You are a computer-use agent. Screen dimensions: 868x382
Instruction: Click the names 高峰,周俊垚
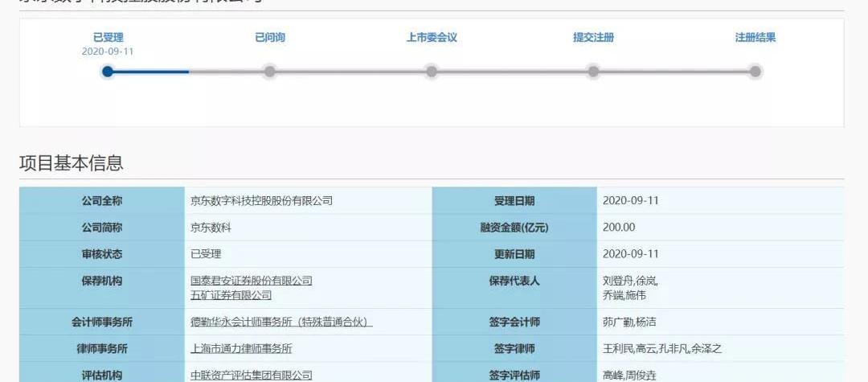[x=629, y=376]
